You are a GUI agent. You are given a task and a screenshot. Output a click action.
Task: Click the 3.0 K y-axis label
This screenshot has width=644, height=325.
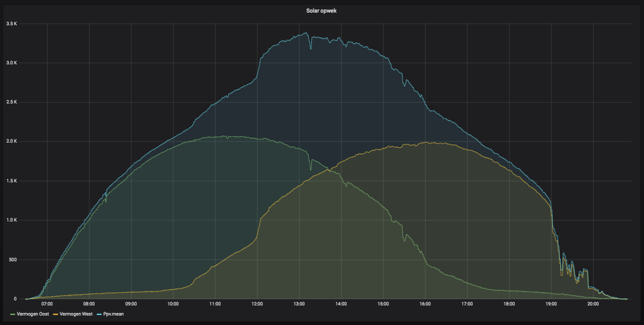point(11,63)
